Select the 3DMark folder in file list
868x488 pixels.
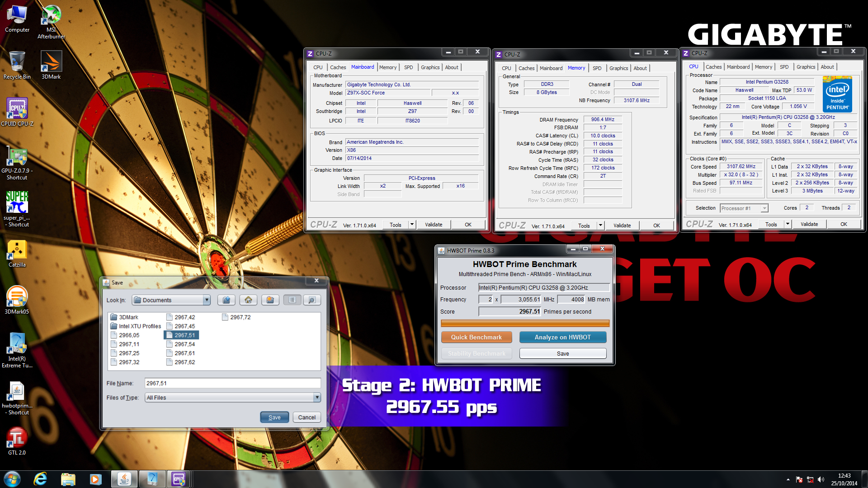(x=124, y=317)
